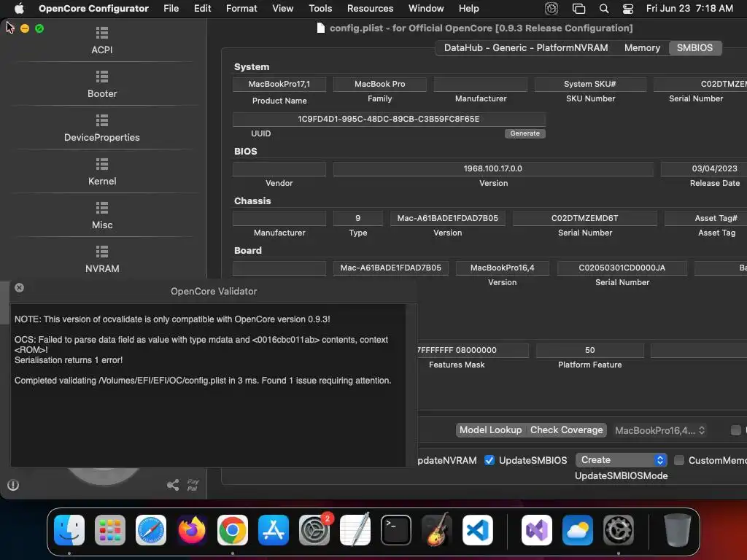Launch GarageBand from the Dock
The height and width of the screenshot is (560, 747).
click(437, 530)
